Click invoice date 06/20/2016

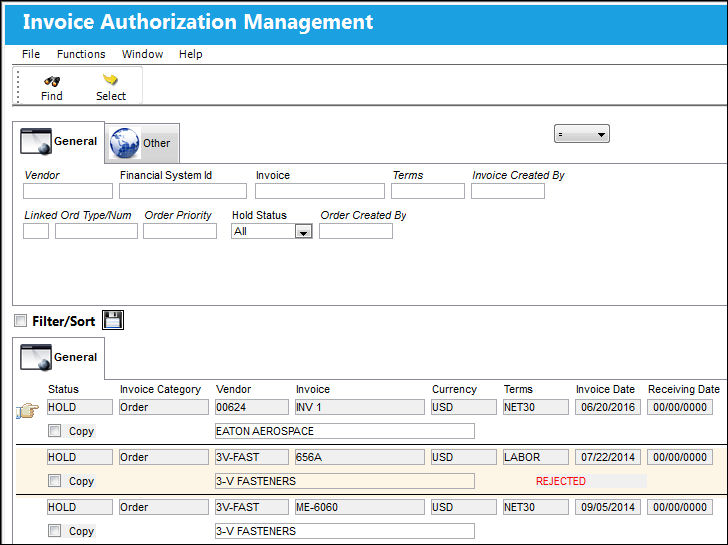608,407
